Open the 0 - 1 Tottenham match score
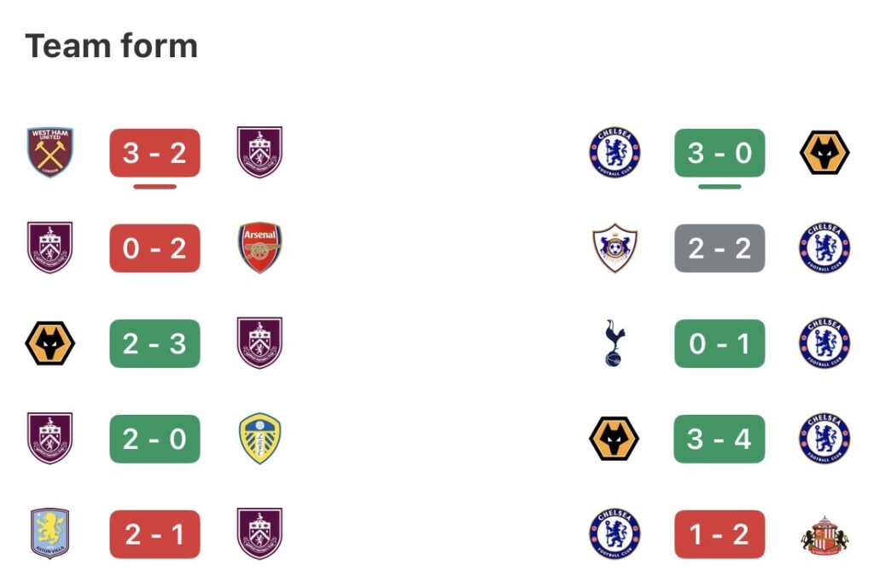The width and height of the screenshot is (874, 588). (x=720, y=344)
